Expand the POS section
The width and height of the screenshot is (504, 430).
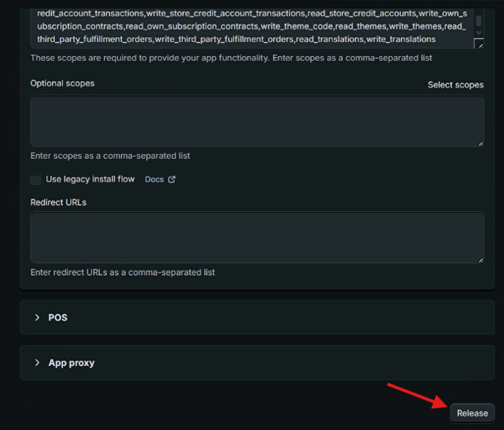[x=58, y=317]
